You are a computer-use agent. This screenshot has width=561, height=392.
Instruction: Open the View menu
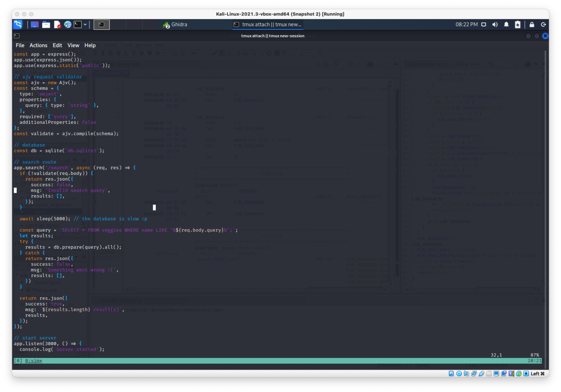(73, 45)
